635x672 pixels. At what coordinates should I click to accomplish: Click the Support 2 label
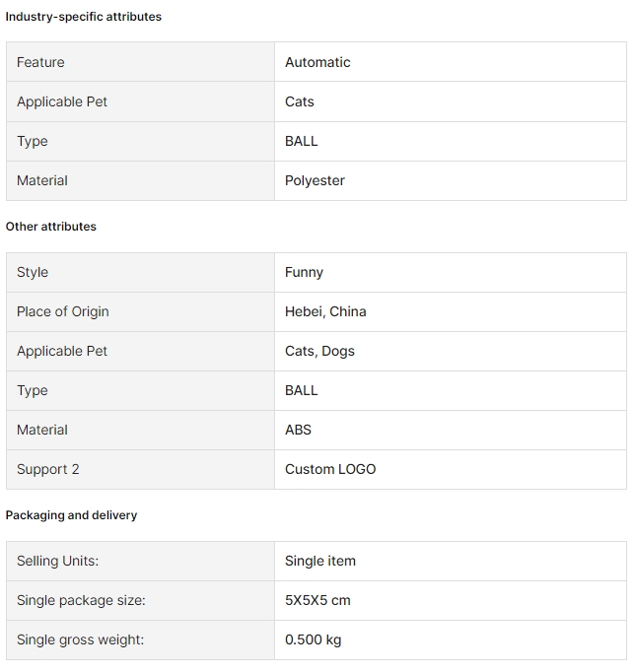48,469
